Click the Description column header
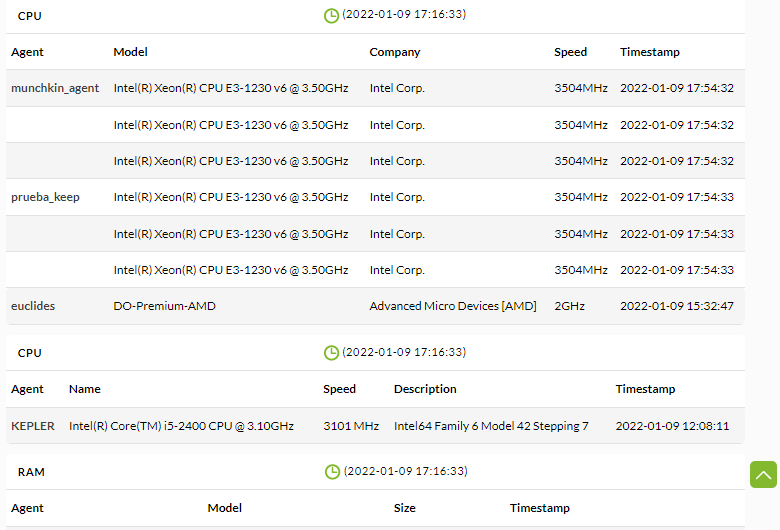This screenshot has width=780, height=530. coord(425,389)
